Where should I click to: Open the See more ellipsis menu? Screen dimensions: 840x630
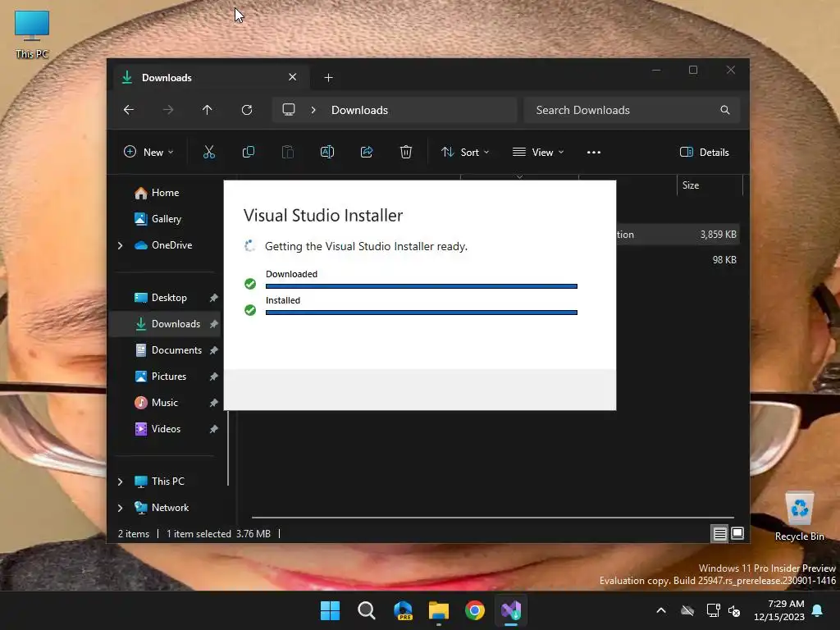[x=594, y=152]
